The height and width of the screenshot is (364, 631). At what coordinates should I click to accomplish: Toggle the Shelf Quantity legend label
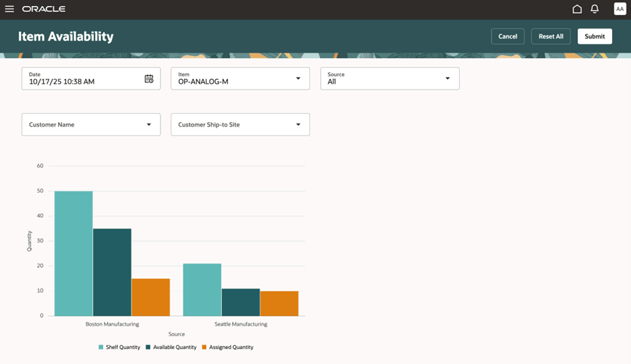pyautogui.click(x=123, y=347)
